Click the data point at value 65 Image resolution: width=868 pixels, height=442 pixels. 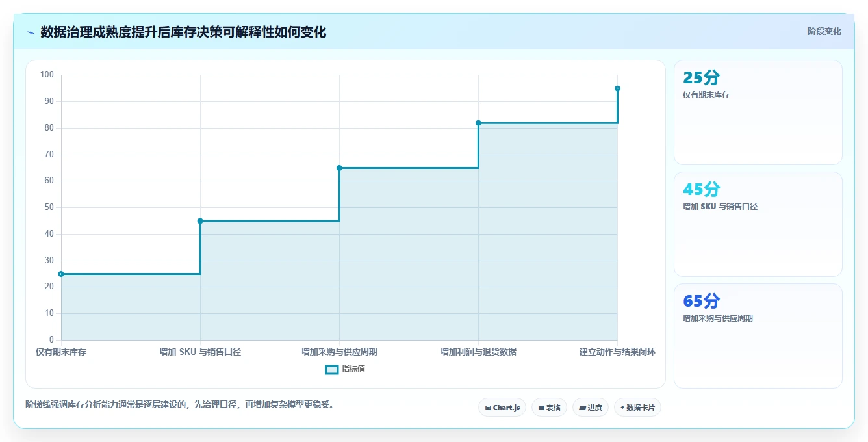[x=339, y=168]
